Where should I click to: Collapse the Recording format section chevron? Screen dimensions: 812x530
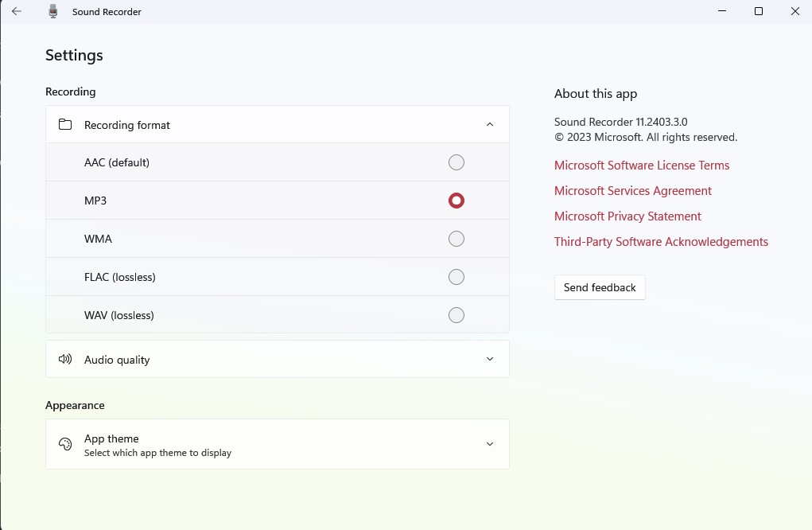pyautogui.click(x=490, y=124)
